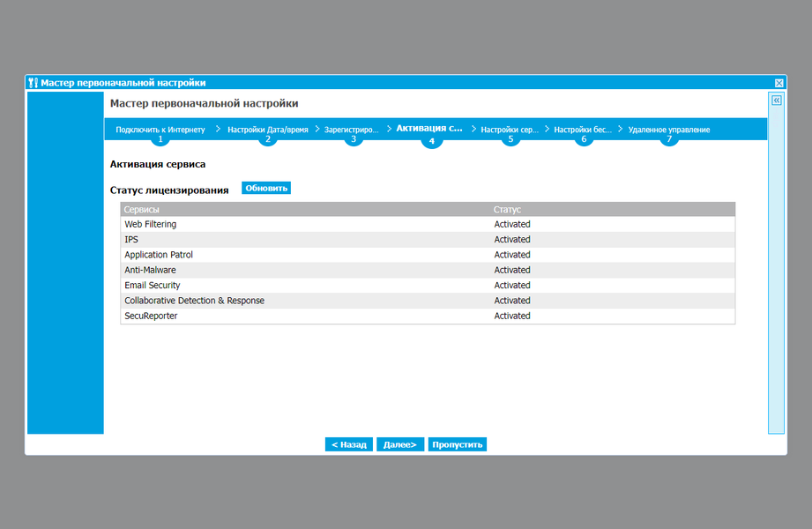Viewport: 812px width, 529px height.
Task: Collapse the right help panel with double-chevron icon
Action: (x=776, y=101)
